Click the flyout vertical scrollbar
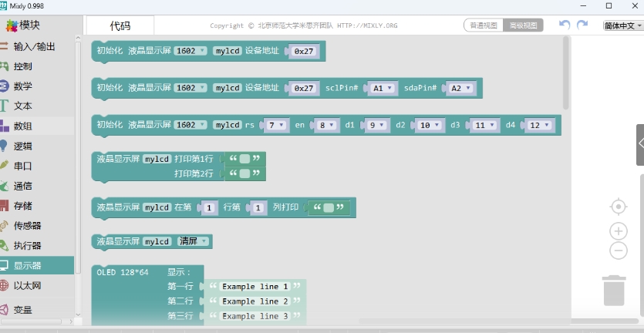 tap(565, 72)
